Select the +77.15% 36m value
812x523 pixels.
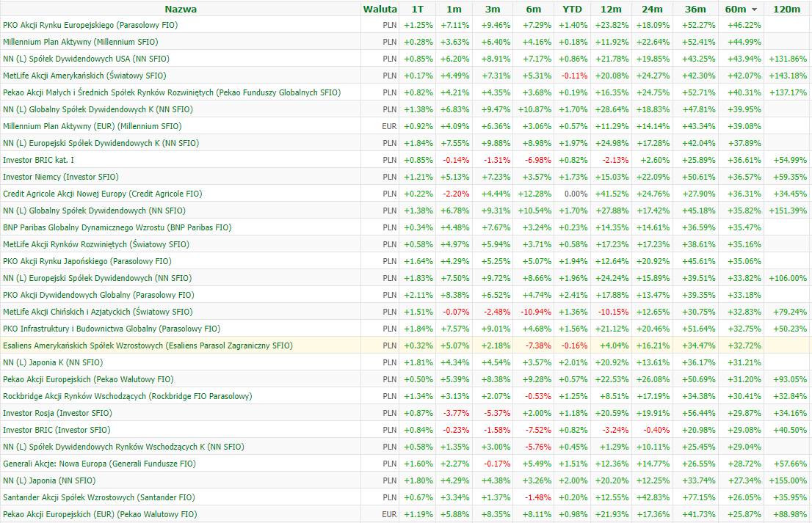[699, 497]
